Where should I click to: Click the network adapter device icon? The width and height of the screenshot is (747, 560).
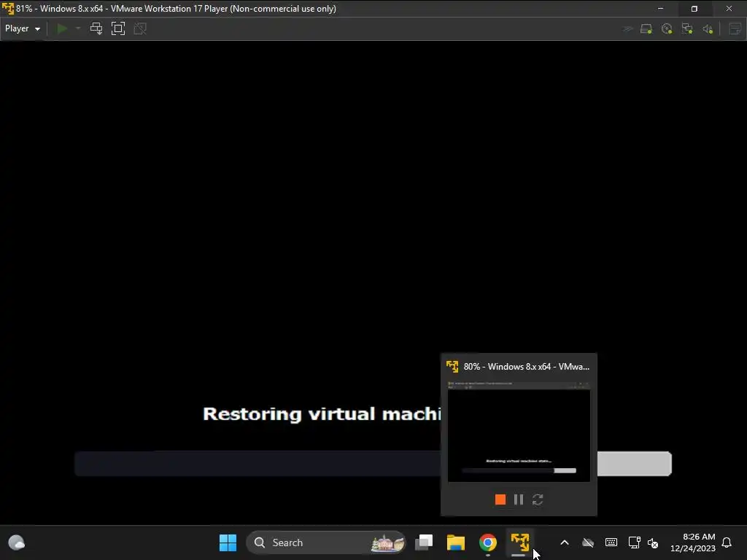point(687,29)
